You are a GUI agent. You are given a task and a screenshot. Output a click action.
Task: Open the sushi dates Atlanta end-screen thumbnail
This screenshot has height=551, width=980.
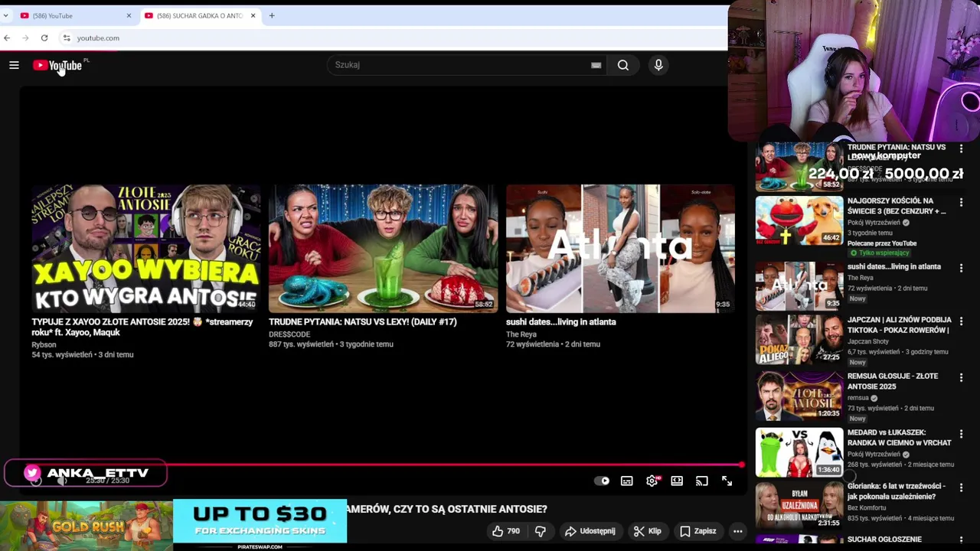[620, 248]
